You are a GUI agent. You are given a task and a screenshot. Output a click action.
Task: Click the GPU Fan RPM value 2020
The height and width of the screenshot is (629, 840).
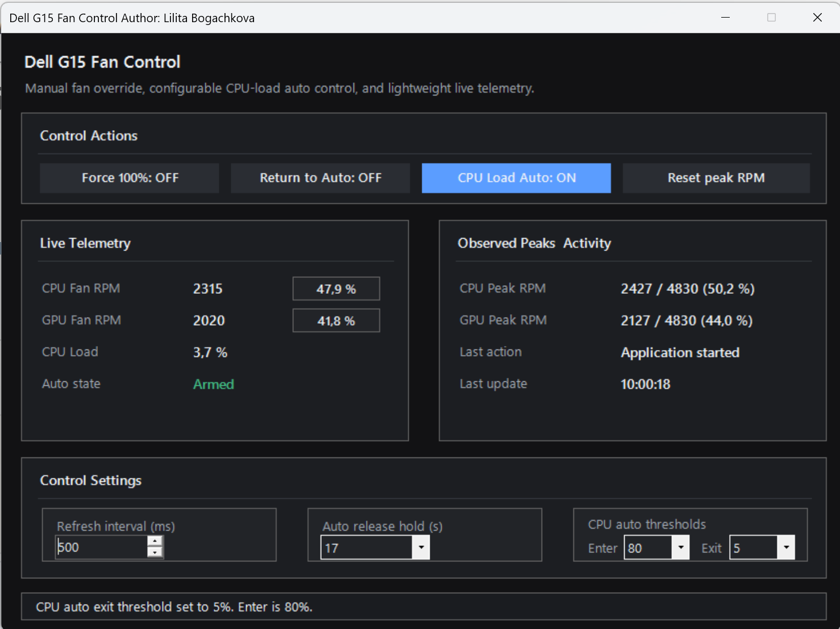point(209,320)
